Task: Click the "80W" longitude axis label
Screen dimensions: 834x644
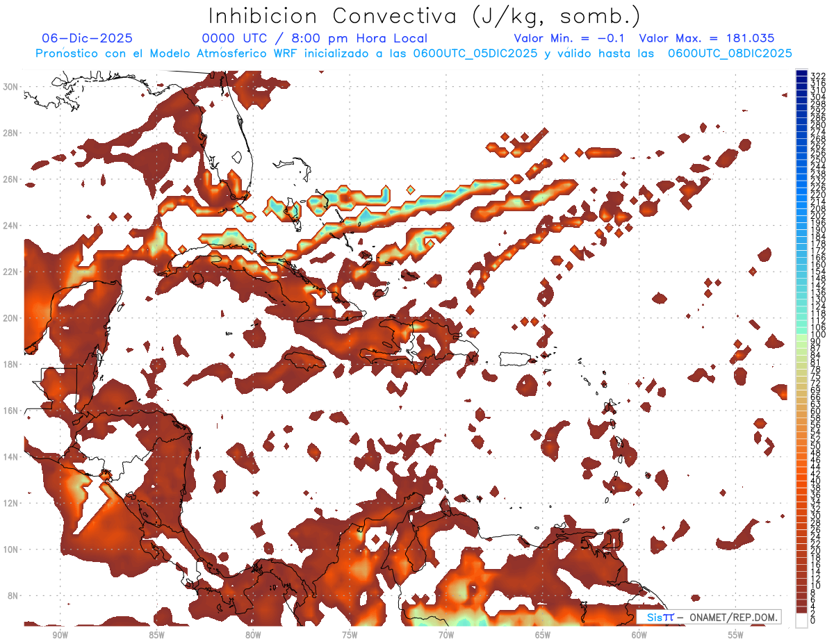Action: 253,635
